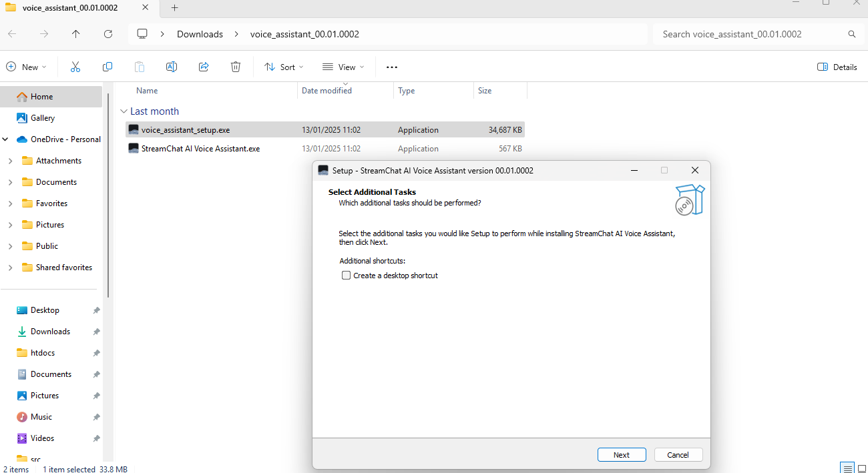Viewport: 868px width, 473px height.
Task: Cancel the StreamChat setup wizard
Action: [x=678, y=455]
